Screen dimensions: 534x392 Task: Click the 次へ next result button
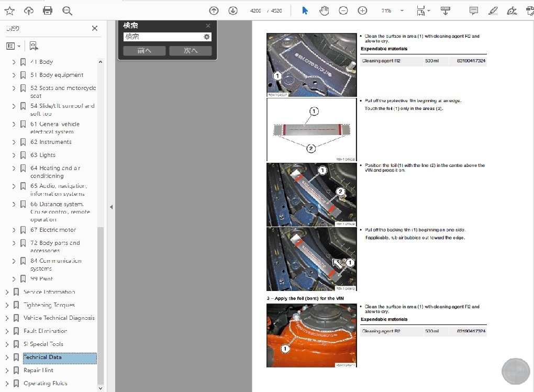191,51
